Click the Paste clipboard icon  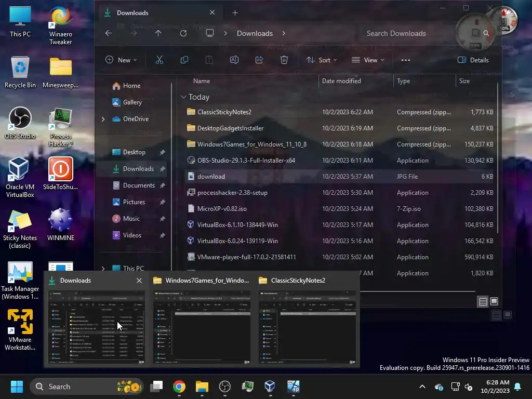[209, 60]
